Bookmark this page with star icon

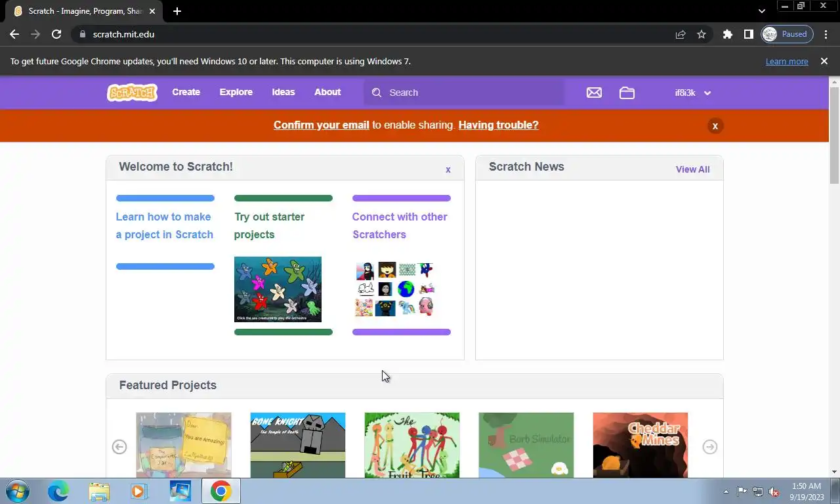click(702, 34)
